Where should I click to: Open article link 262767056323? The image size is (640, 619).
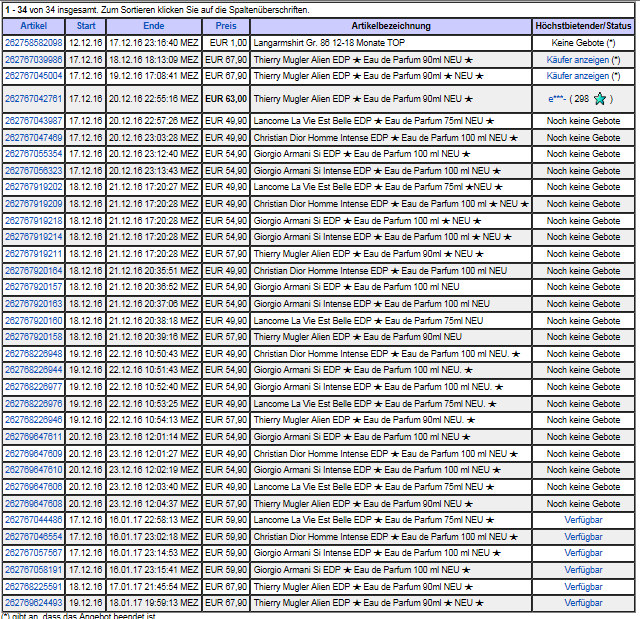coord(33,171)
